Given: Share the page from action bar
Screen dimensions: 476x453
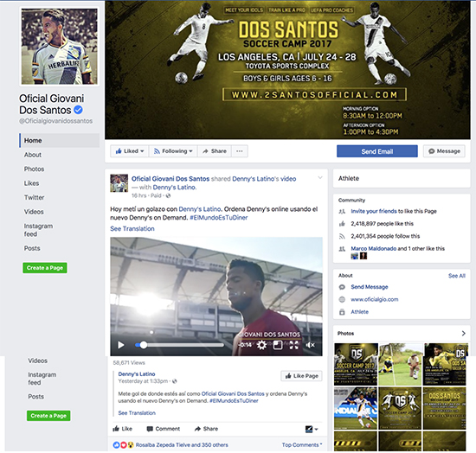Looking at the screenshot, I should (x=215, y=151).
